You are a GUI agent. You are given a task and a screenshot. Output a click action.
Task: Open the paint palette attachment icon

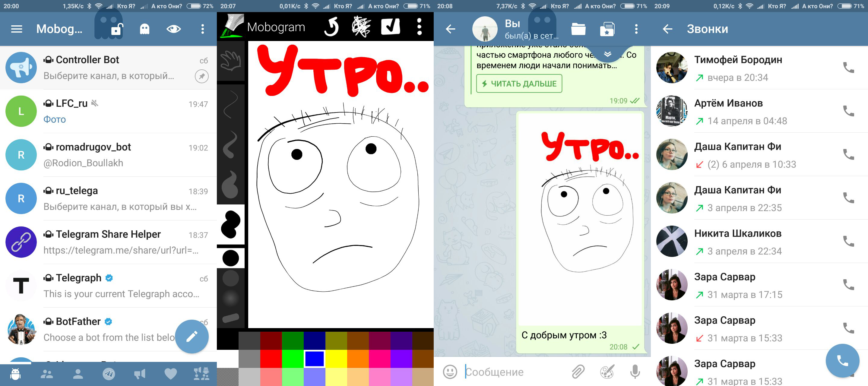click(607, 372)
